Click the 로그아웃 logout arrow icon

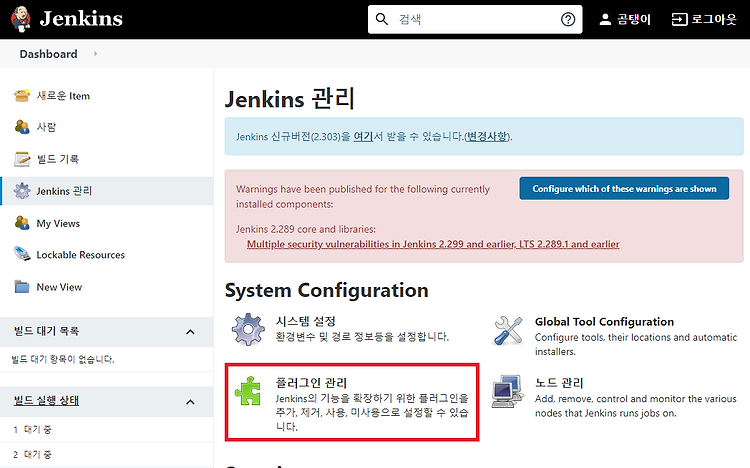tap(679, 19)
